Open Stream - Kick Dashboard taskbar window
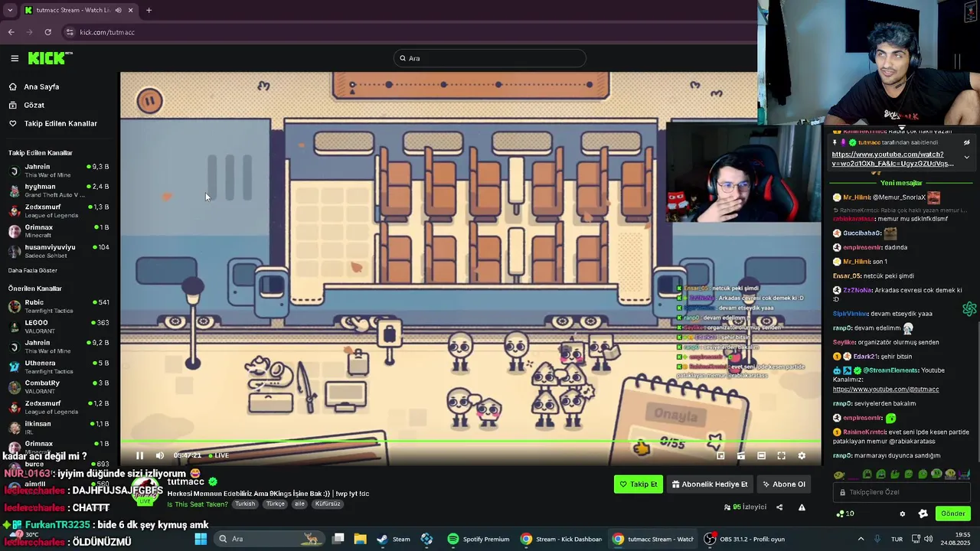Image resolution: width=980 pixels, height=551 pixels. pyautogui.click(x=561, y=539)
